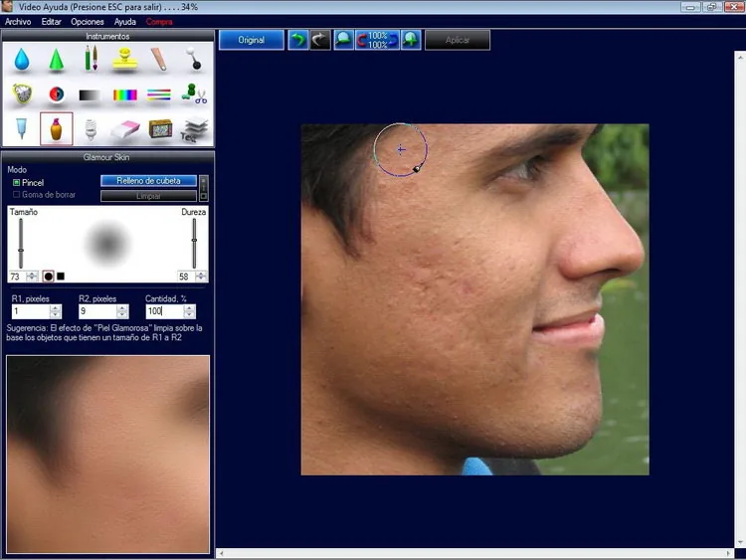The width and height of the screenshot is (746, 560).
Task: Check the Goma de borrar option
Action: 16,194
